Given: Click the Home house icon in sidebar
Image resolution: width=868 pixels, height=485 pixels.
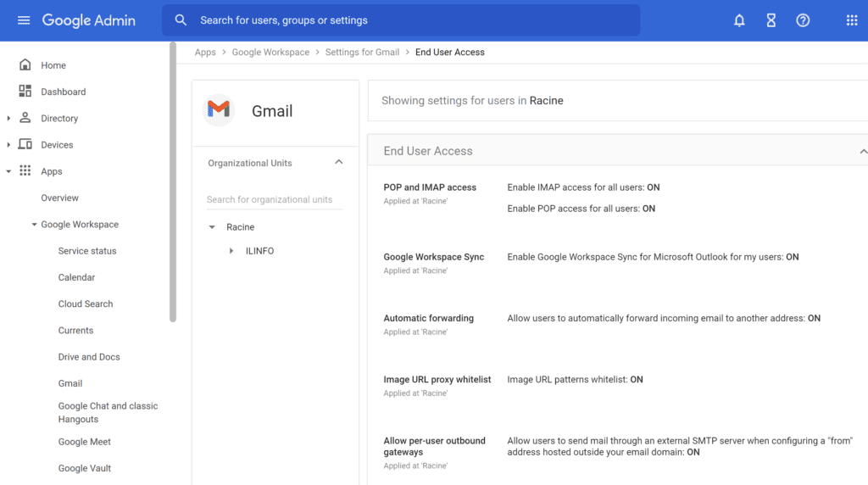Looking at the screenshot, I should coord(25,64).
